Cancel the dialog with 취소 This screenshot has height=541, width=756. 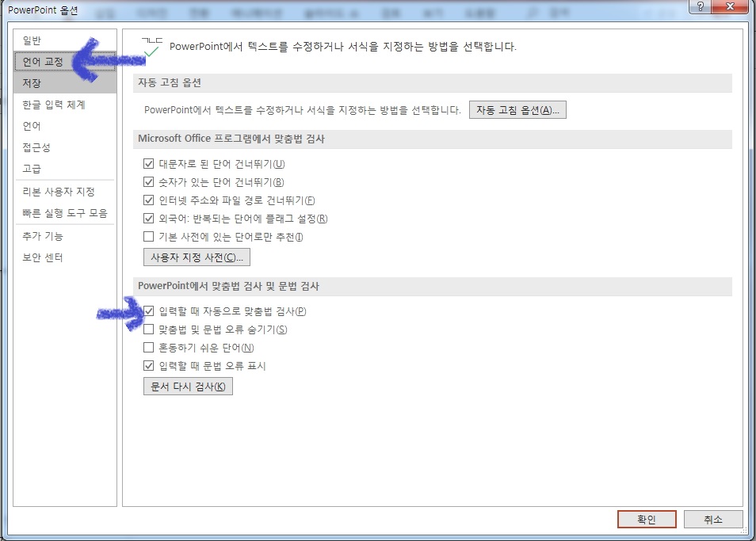click(713, 520)
